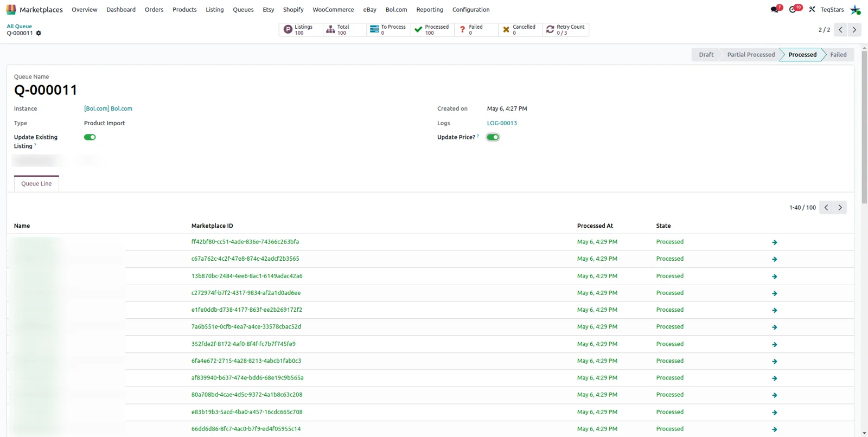
Task: Open row arrow for e83b19b3-5acd line
Action: click(x=774, y=413)
